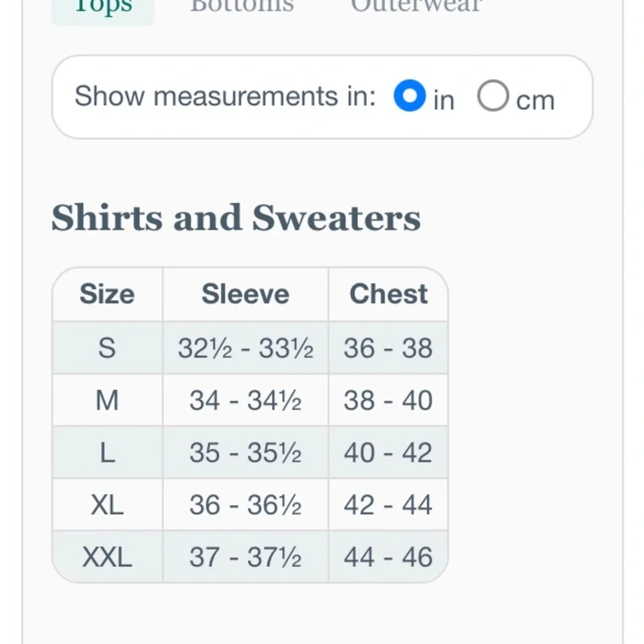Enable the cm radio button

point(493,97)
